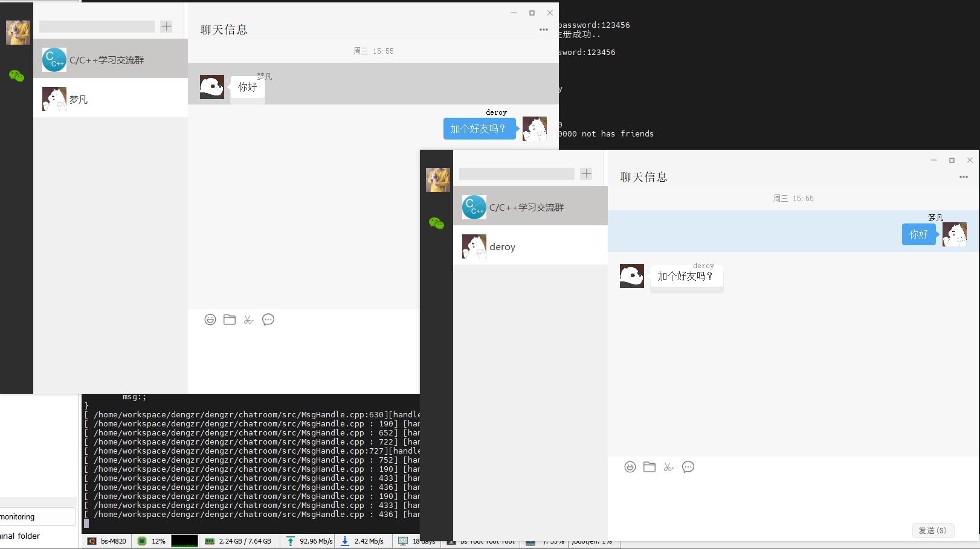Send message with 发送(S) button
980x549 pixels.
tap(933, 530)
